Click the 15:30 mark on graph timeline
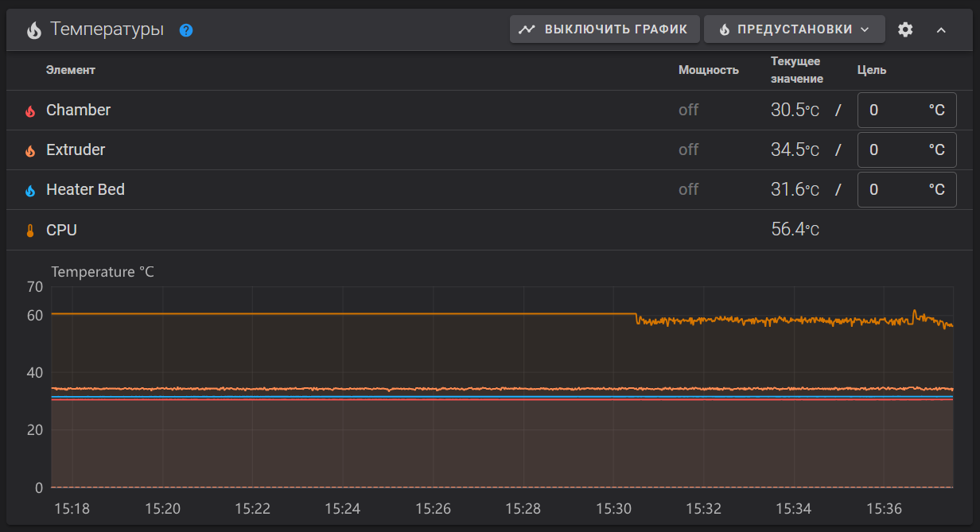Image resolution: width=980 pixels, height=532 pixels. [612, 508]
